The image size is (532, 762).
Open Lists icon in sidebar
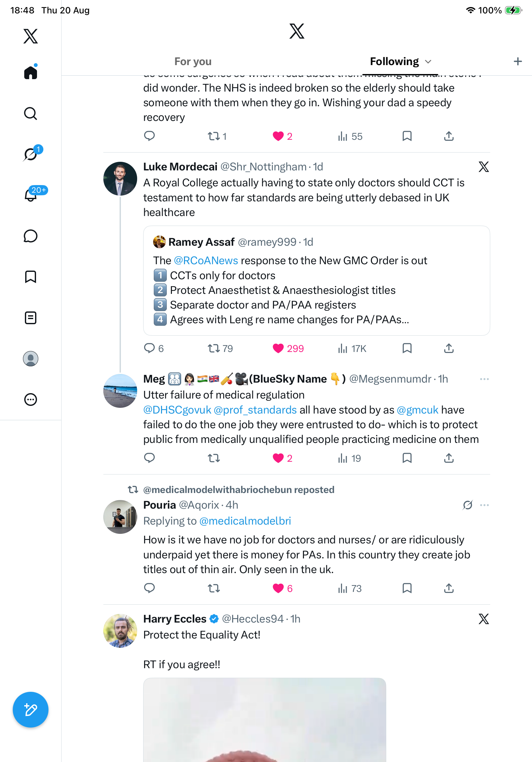[x=31, y=317]
